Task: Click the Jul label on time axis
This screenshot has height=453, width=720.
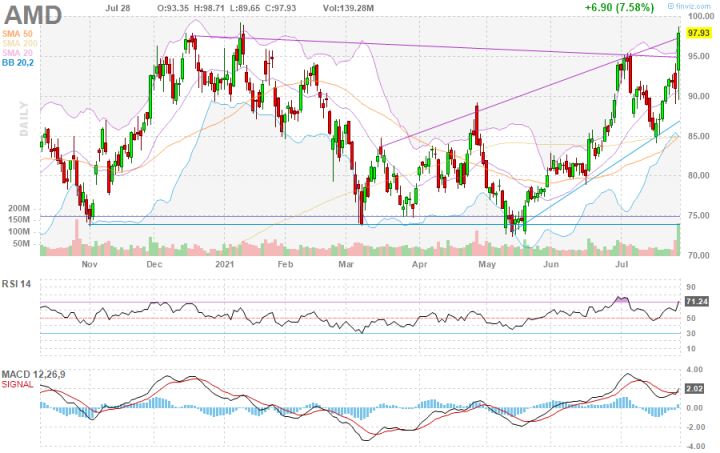Action: click(622, 264)
